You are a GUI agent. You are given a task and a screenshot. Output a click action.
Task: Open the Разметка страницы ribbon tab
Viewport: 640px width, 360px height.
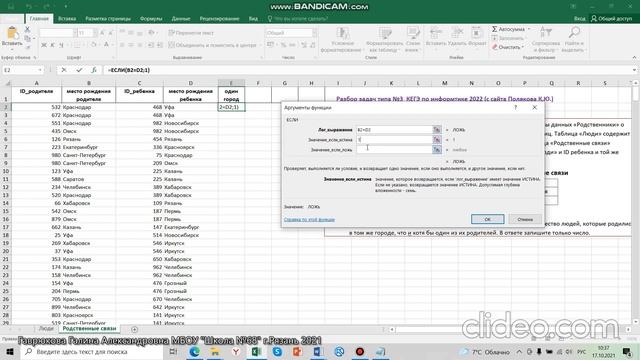click(108, 18)
